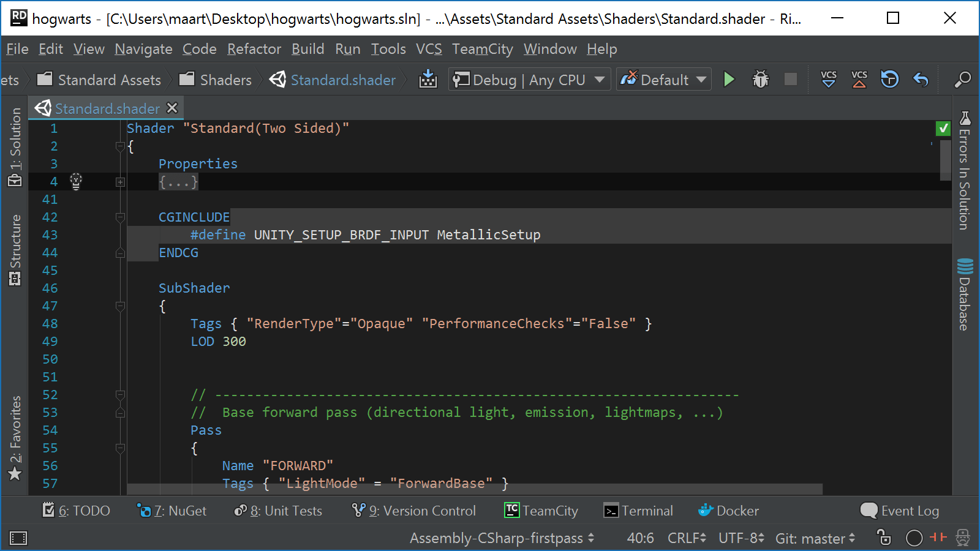Open Assembly-CSharp-firstpass context selector

pos(502,538)
